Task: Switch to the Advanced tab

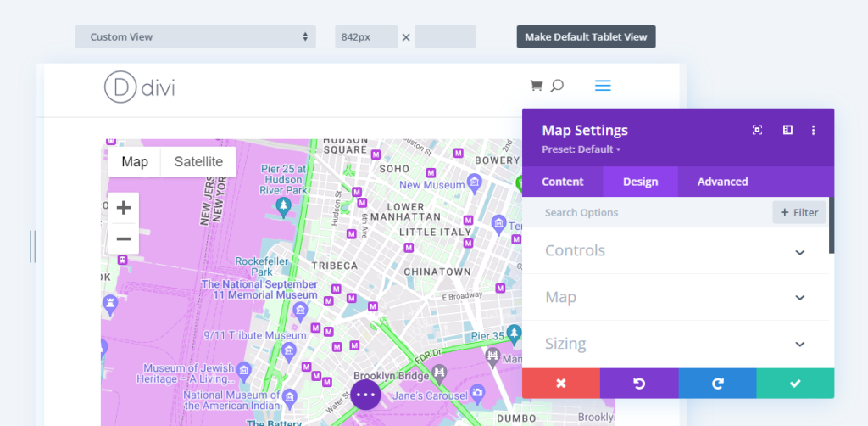Action: [722, 182]
